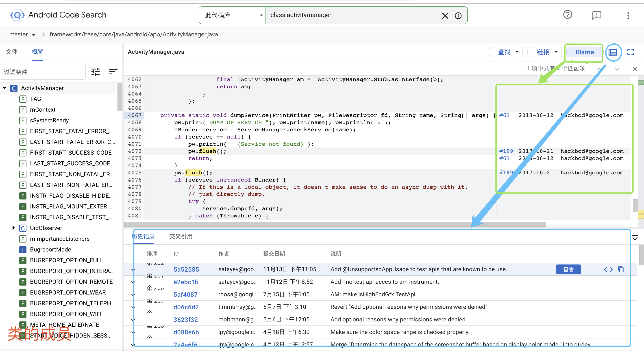Toggle the Blame view

pyautogui.click(x=585, y=52)
